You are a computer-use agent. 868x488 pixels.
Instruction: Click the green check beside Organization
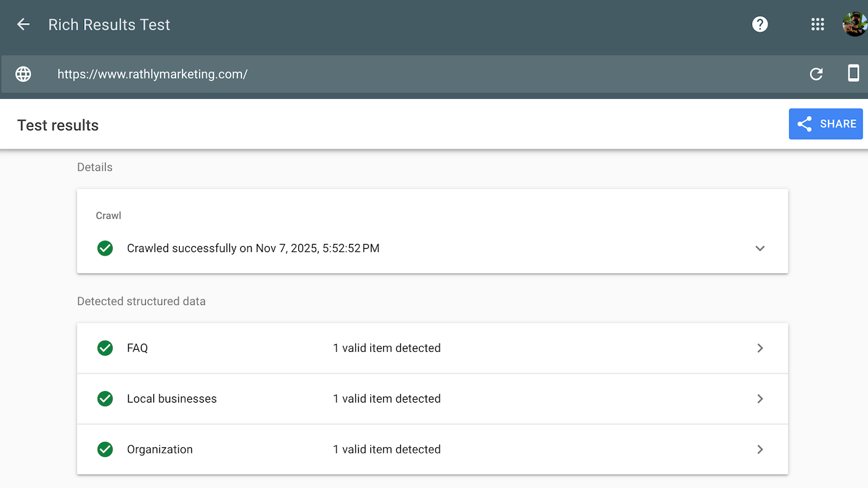click(104, 449)
